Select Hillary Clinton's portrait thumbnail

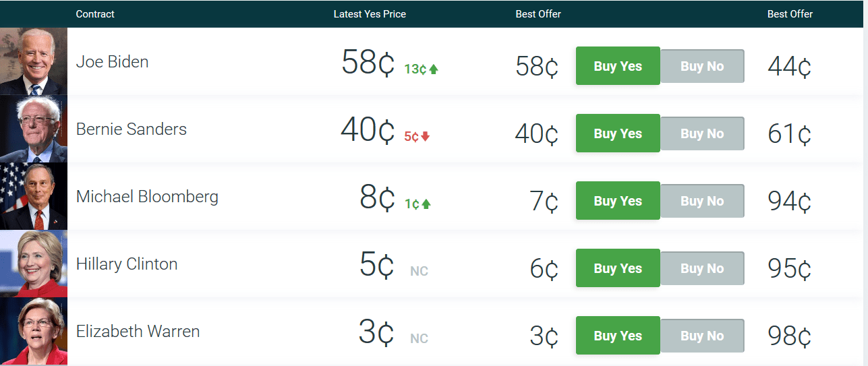pos(34,264)
